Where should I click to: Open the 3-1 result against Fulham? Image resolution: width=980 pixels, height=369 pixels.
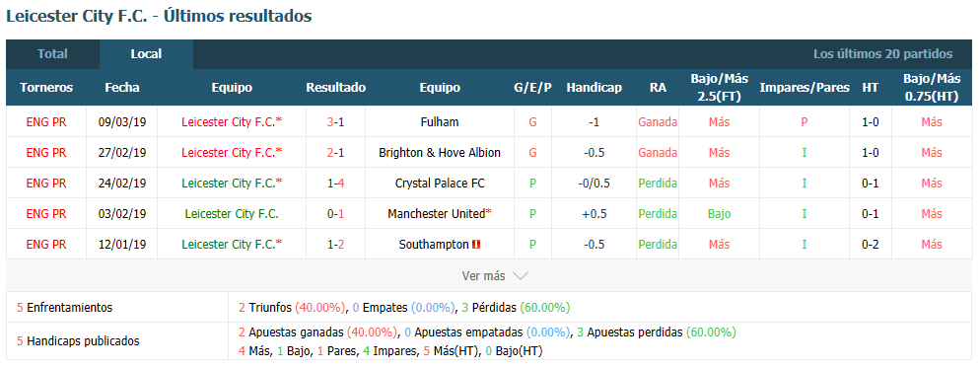pyautogui.click(x=335, y=122)
